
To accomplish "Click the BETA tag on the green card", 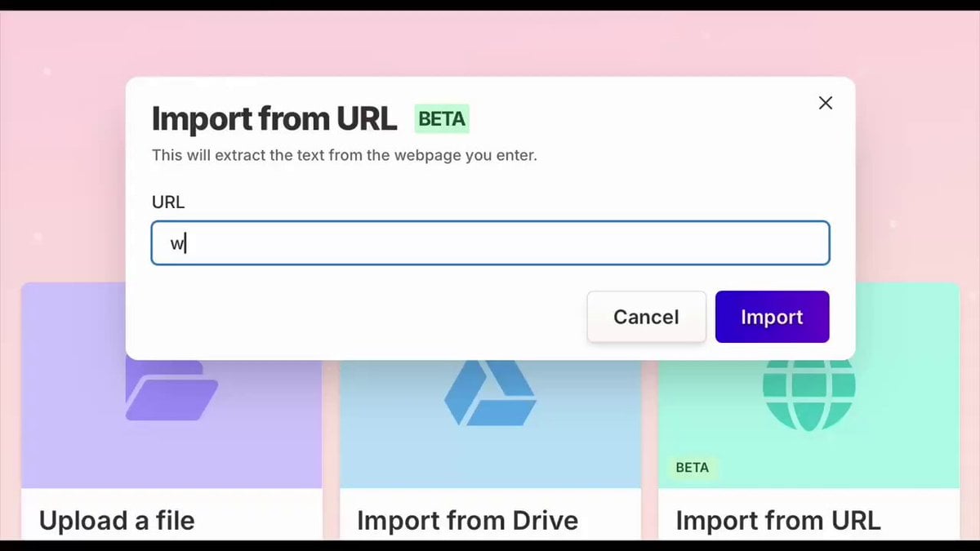I will (692, 468).
